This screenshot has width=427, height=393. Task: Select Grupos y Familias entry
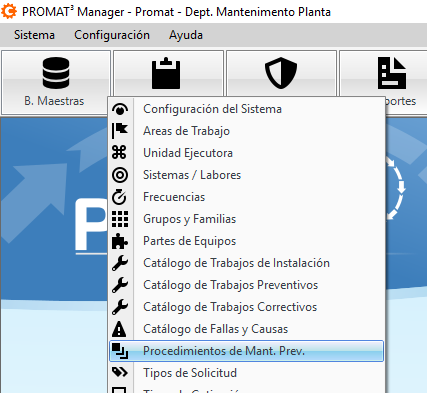click(247, 219)
